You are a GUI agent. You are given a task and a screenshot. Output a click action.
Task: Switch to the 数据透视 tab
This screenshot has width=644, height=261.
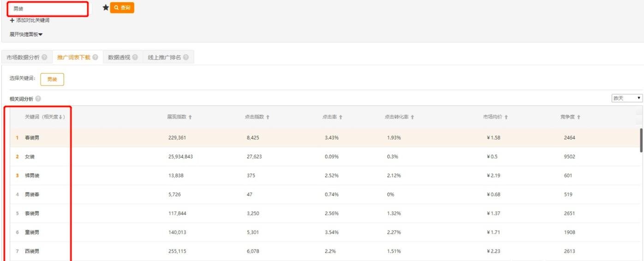[119, 57]
